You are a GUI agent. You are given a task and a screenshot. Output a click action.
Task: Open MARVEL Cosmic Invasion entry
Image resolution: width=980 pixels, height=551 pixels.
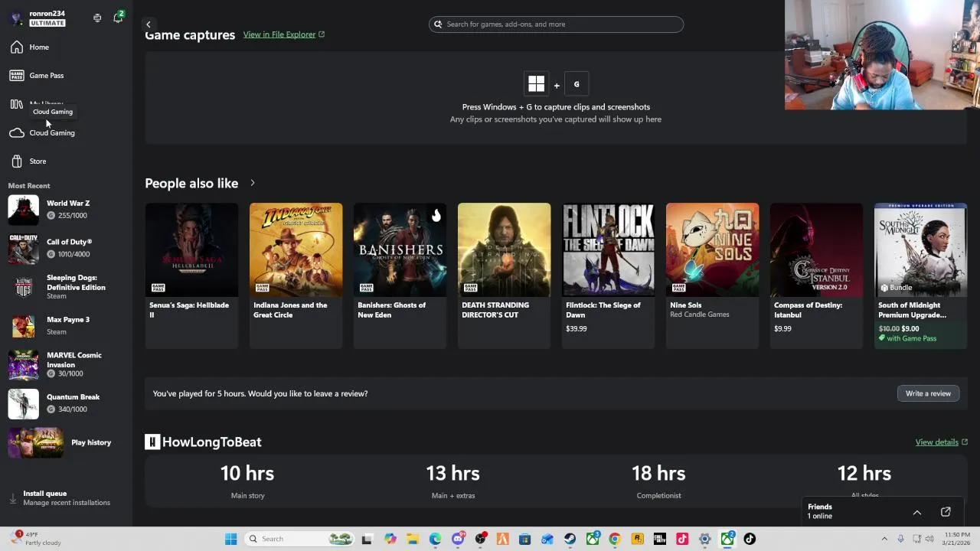point(67,364)
